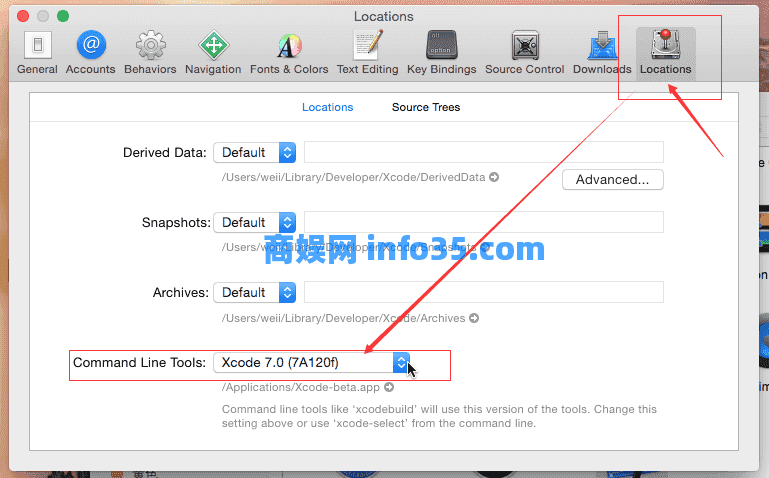
Task: Open the Accounts preferences pane
Action: 91,52
